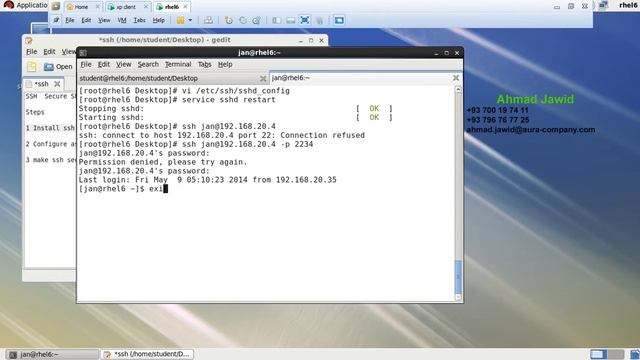Viewport: 640px width, 360px height.
Task: Open the terminal Help menu
Action: click(x=225, y=64)
